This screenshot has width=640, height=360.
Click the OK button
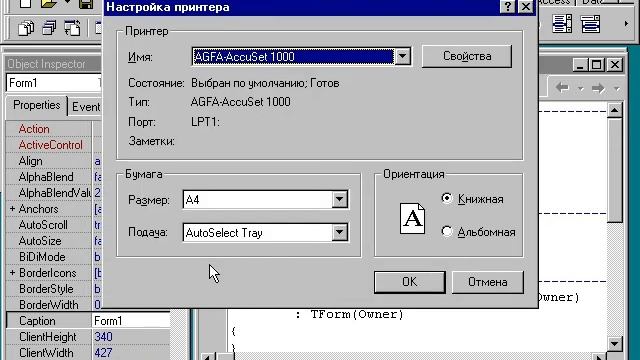[409, 282]
